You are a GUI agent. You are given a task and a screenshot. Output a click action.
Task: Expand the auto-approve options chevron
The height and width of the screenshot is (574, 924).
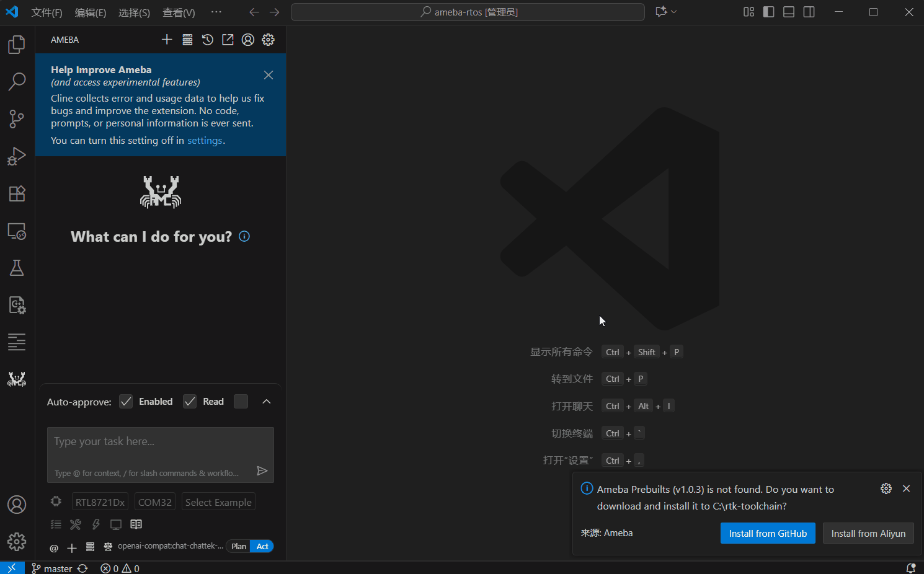click(x=267, y=402)
